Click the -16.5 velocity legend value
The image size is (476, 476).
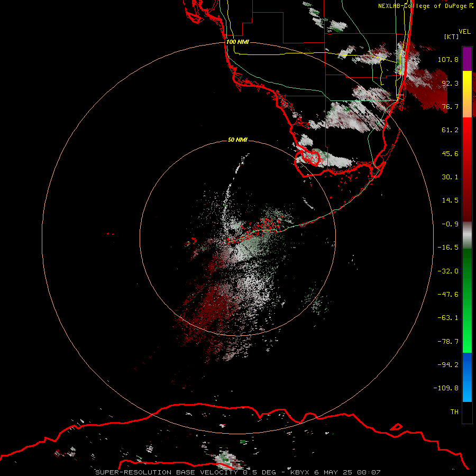pos(448,248)
